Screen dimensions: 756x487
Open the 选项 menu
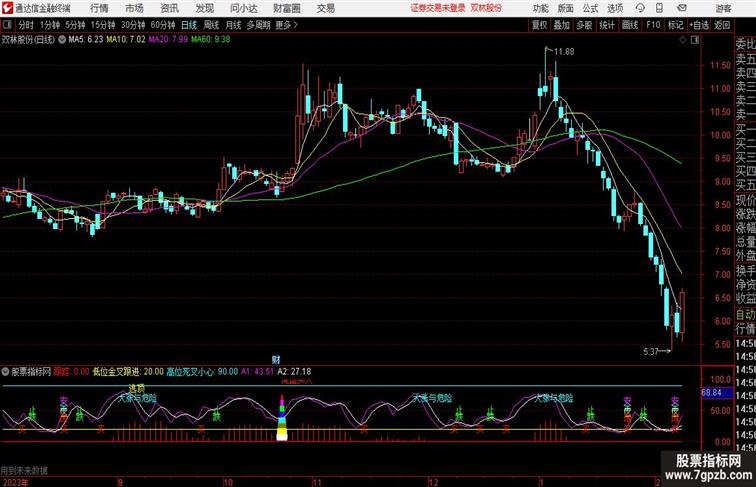coord(615,8)
